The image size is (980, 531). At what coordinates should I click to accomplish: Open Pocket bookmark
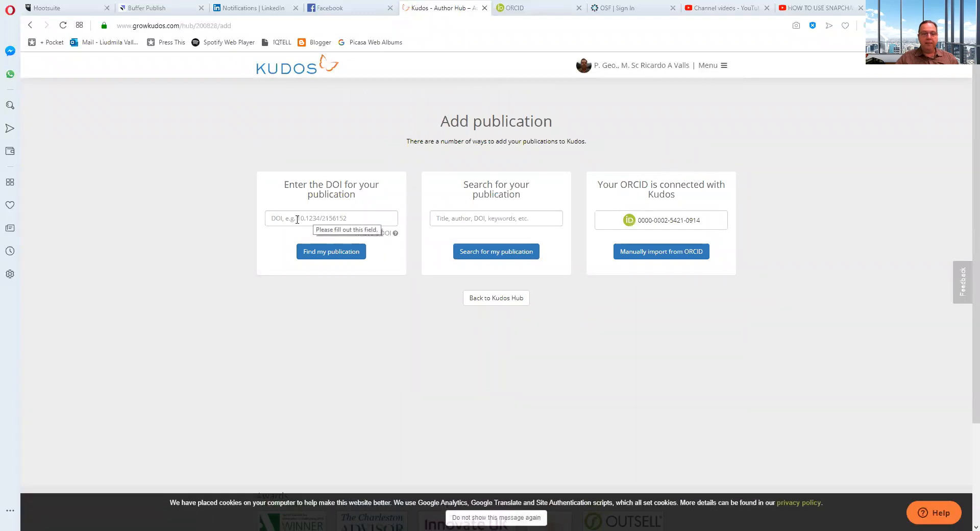pyautogui.click(x=46, y=42)
